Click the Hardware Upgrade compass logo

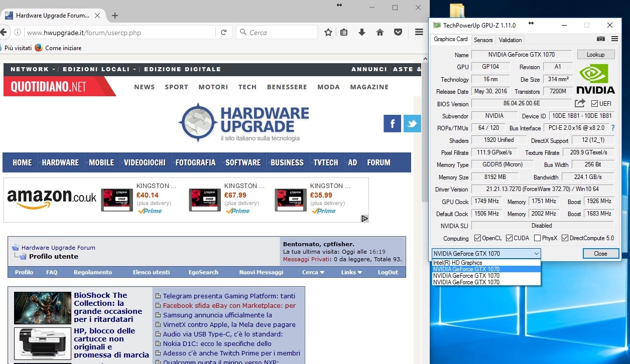pos(198,123)
